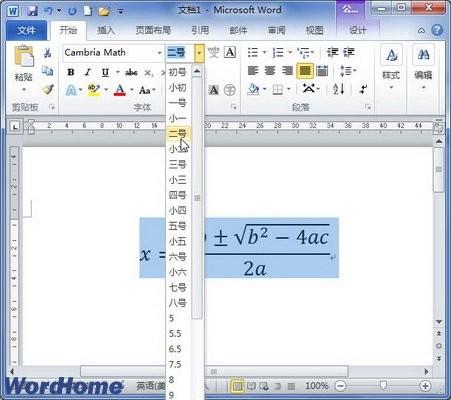This screenshot has width=451, height=400.
Task: Click the zoom slider handle
Action: [x=383, y=386]
